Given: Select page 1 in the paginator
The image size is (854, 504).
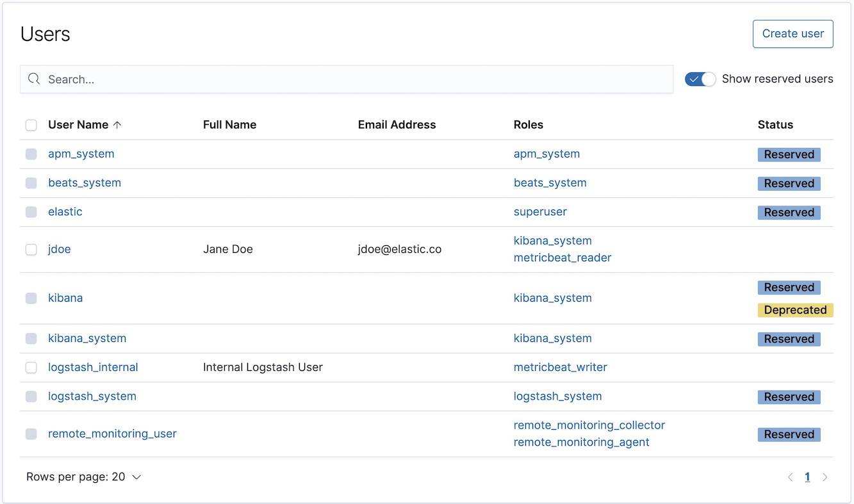Looking at the screenshot, I should 807,476.
